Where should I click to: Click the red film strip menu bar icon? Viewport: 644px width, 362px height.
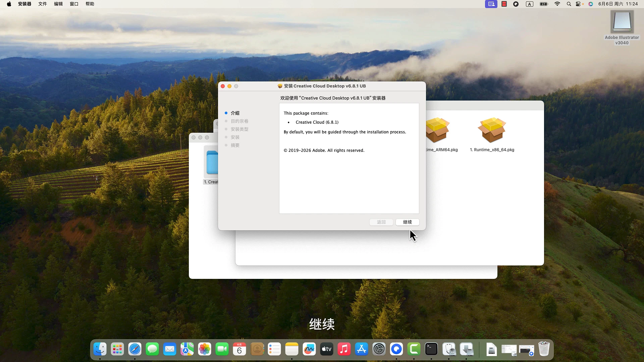[504, 4]
